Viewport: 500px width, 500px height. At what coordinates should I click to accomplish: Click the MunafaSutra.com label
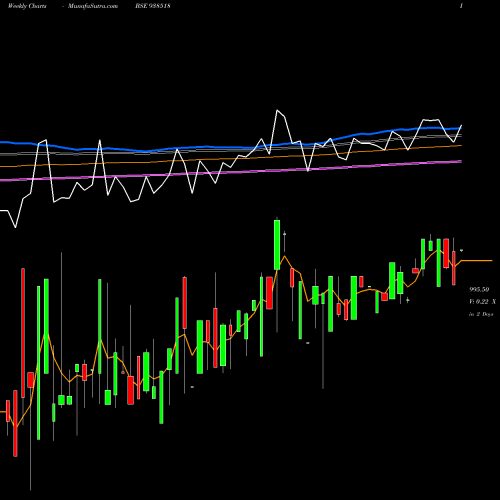point(93,6)
